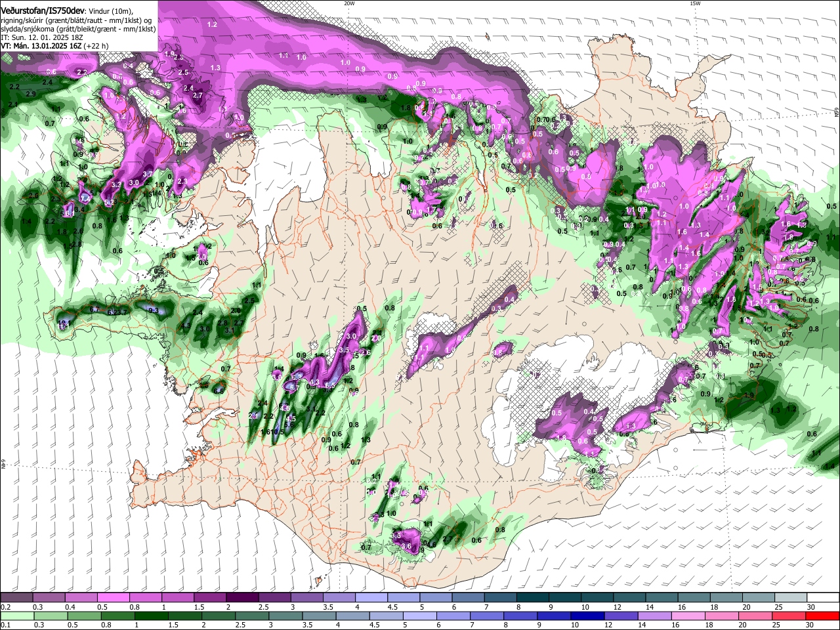Click the 30 label in upper legend row
This screenshot has height=630, width=840.
click(x=811, y=607)
